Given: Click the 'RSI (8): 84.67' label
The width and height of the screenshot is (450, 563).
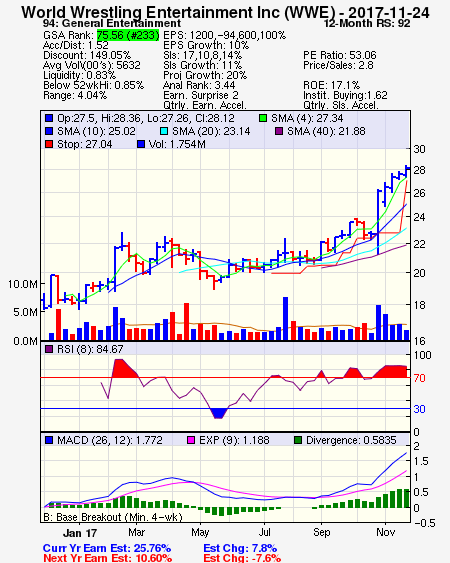Looking at the screenshot, I should click(x=90, y=349).
